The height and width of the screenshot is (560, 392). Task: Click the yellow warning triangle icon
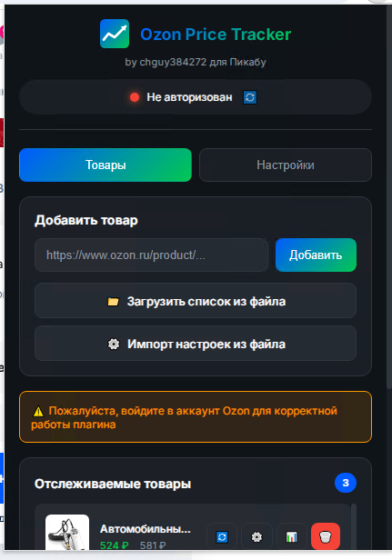tap(38, 412)
